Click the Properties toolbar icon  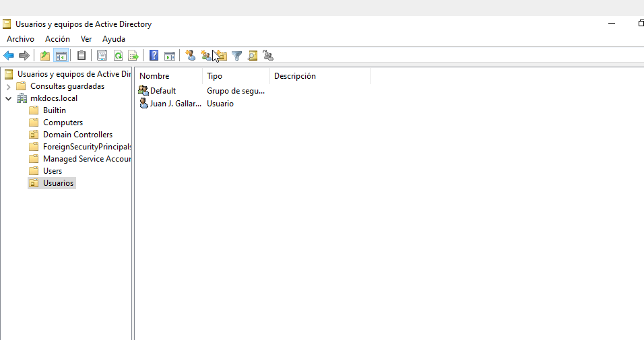pyautogui.click(x=102, y=56)
